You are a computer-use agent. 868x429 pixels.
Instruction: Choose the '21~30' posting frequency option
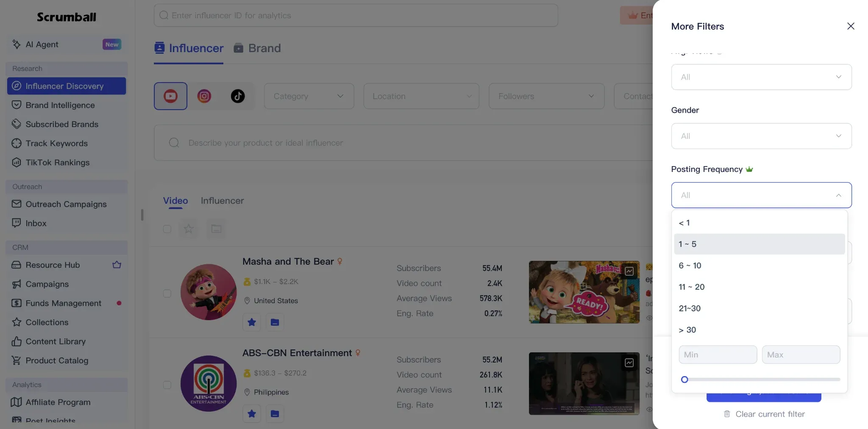click(x=759, y=308)
